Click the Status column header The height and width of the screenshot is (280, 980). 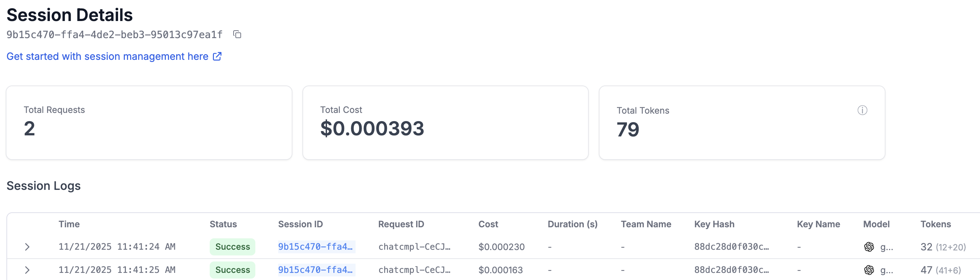click(223, 224)
